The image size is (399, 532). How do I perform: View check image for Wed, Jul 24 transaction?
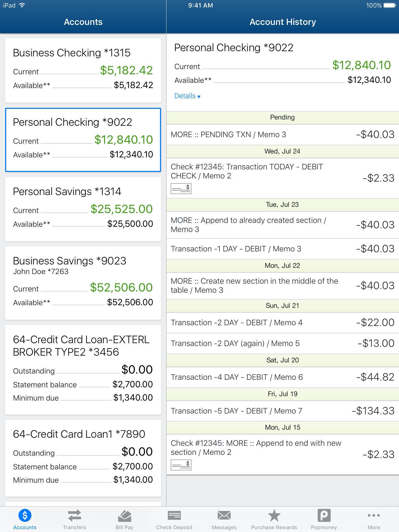coord(181,189)
